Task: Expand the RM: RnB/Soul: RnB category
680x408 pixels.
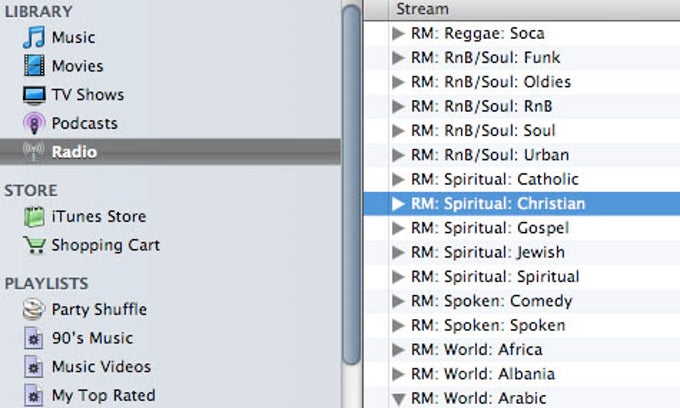Action: pos(398,106)
